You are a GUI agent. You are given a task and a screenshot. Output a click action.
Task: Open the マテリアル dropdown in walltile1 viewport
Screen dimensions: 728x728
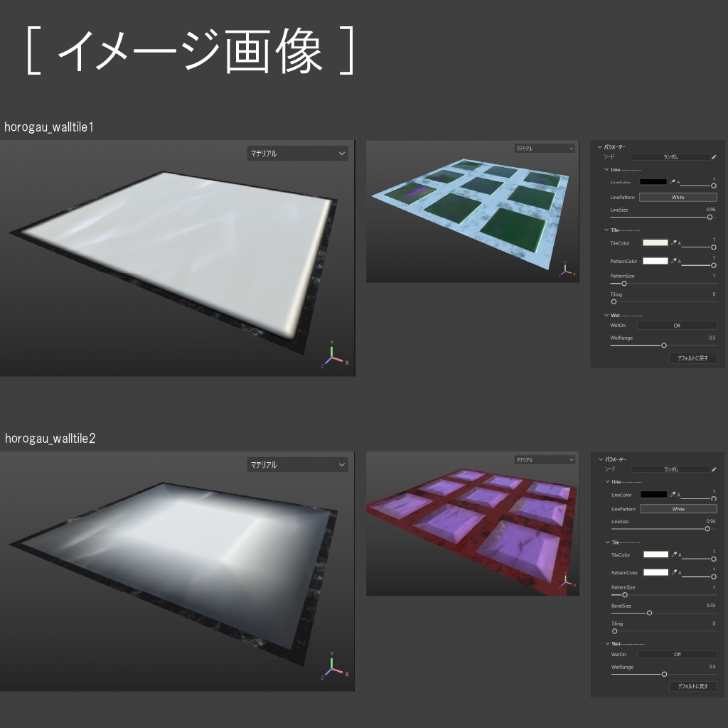(x=297, y=153)
